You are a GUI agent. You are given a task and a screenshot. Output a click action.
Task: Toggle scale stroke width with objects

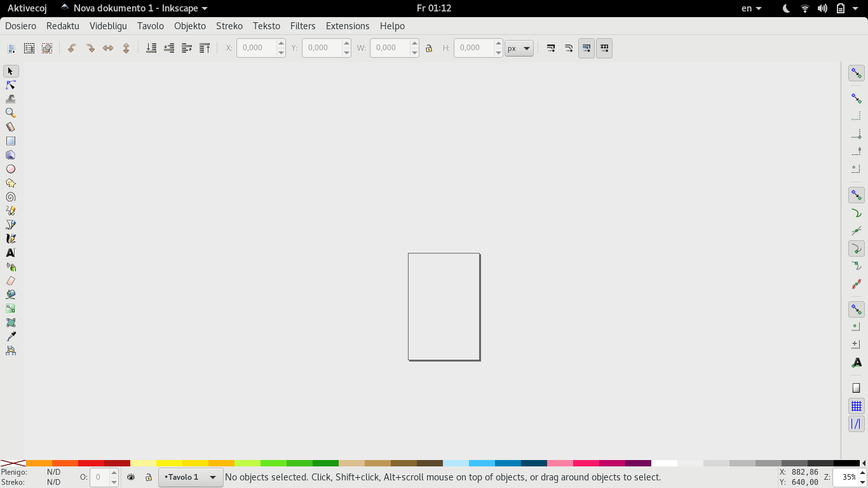pyautogui.click(x=551, y=48)
